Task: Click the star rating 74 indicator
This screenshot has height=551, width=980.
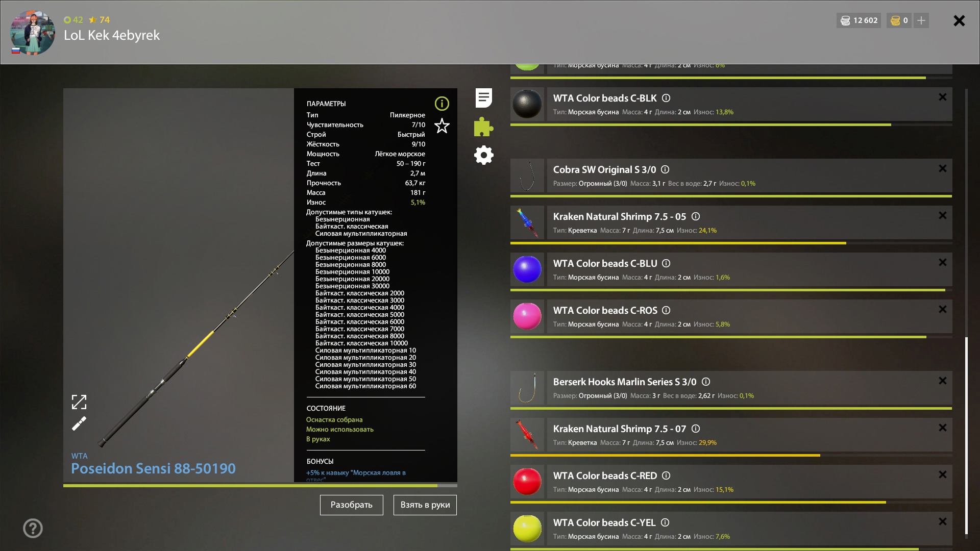Action: [99, 20]
